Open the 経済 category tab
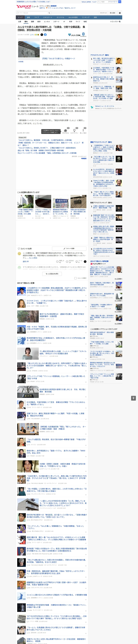Screen dimensions: 138x644 [39, 21]
